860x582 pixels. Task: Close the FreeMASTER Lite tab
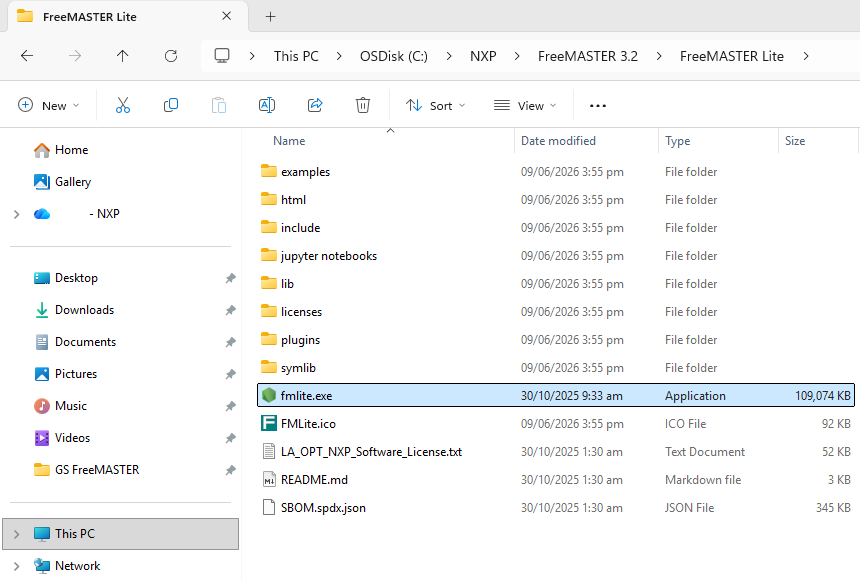point(227,16)
